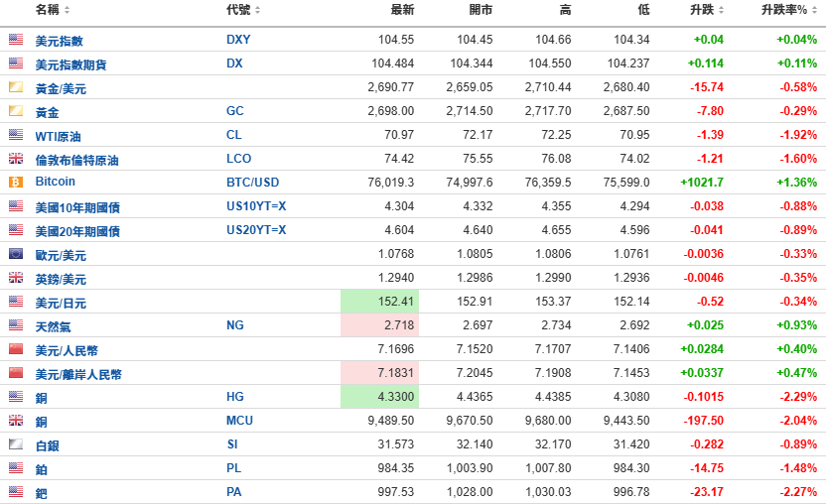The height and width of the screenshot is (504, 826).
Task: Click the UK flag beside 倫敦布倫特原油
Action: point(16,158)
